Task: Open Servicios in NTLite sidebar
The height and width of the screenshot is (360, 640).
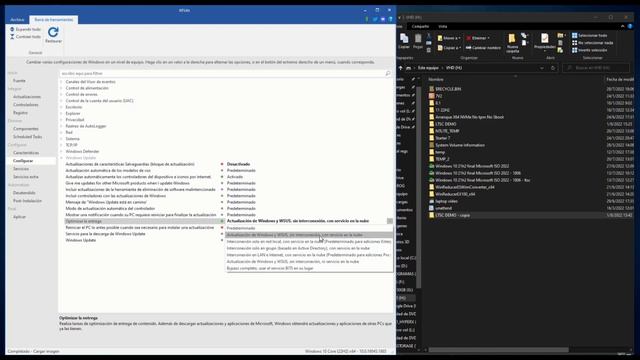Action: tap(21, 169)
